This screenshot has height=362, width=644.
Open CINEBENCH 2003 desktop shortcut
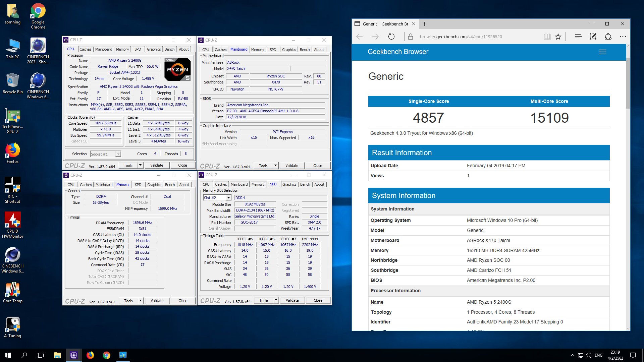[38, 51]
